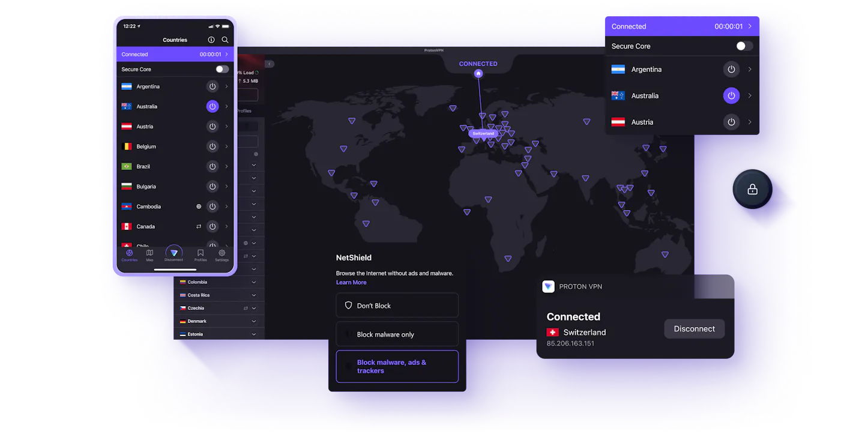Select Denmark in the desktop sidebar list
This screenshot has width=868, height=434.
[219, 321]
